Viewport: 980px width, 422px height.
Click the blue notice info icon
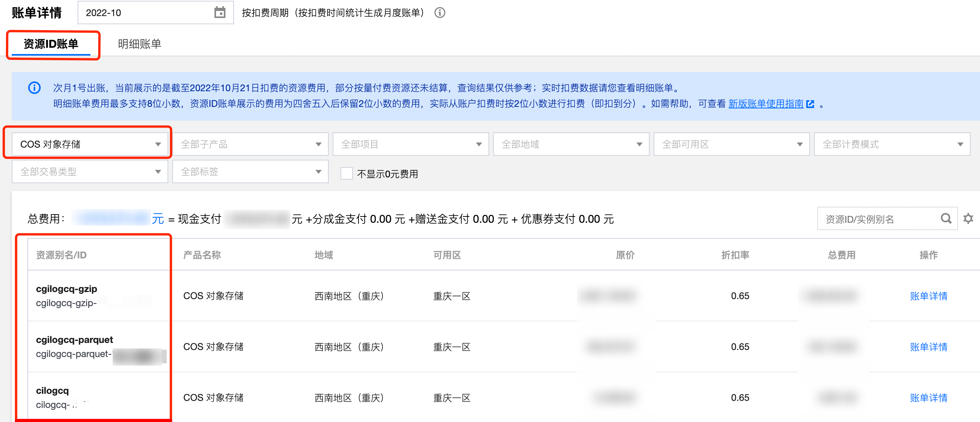[x=34, y=88]
